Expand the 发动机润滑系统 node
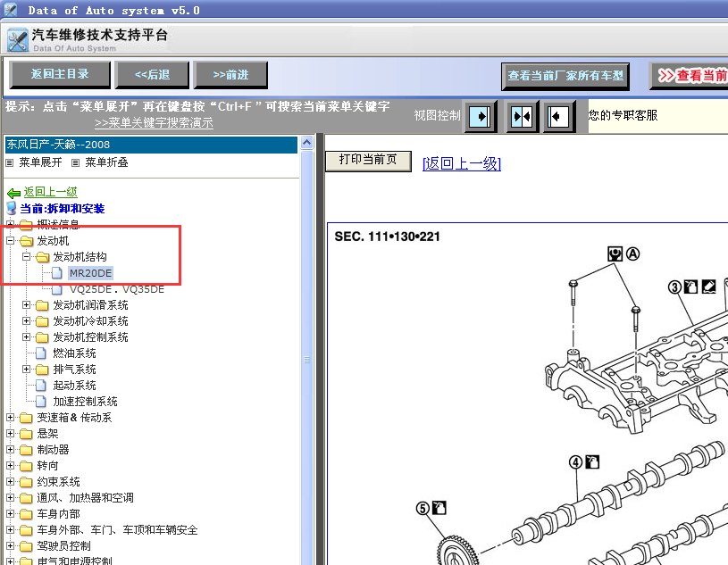 pyautogui.click(x=27, y=304)
